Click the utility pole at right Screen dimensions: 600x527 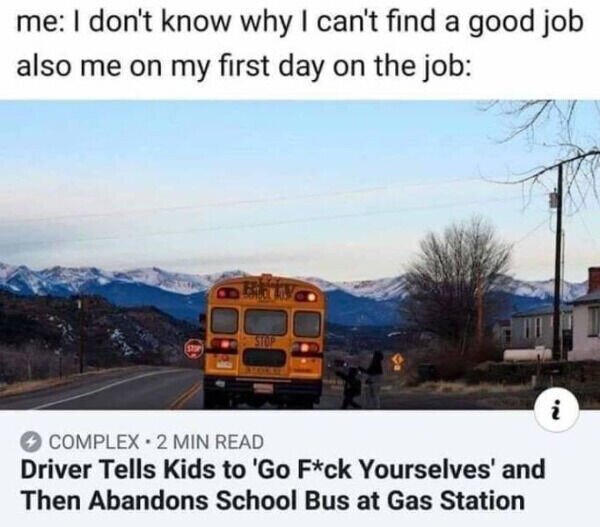(x=559, y=260)
